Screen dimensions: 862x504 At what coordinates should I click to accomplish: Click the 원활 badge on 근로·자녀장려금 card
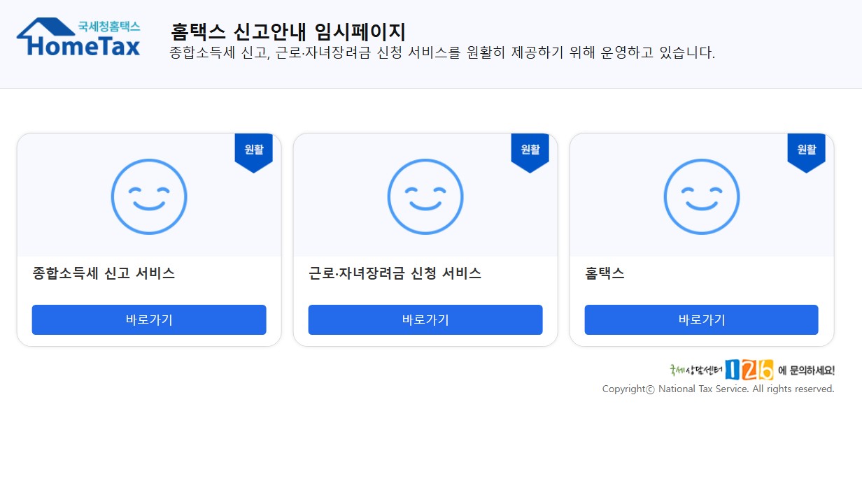click(530, 152)
